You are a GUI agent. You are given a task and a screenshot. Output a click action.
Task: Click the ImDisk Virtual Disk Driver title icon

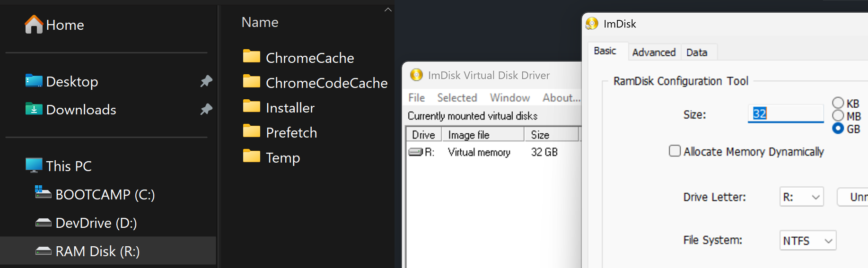tap(416, 75)
